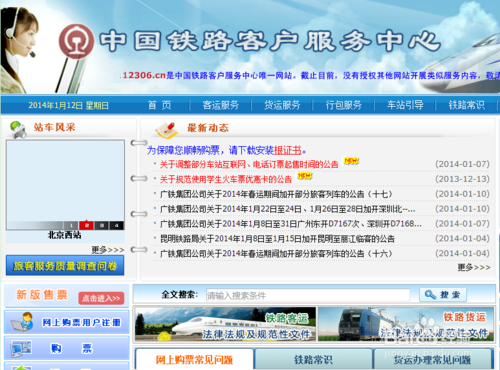Expand 更多>>> under 最新动态 list
The width and height of the screenshot is (500, 370).
pyautogui.click(x=474, y=267)
